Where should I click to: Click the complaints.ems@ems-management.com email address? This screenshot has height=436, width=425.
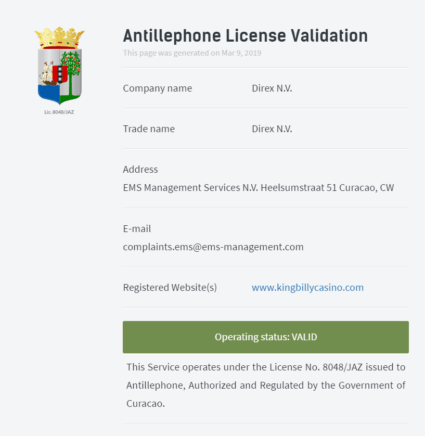click(x=213, y=247)
